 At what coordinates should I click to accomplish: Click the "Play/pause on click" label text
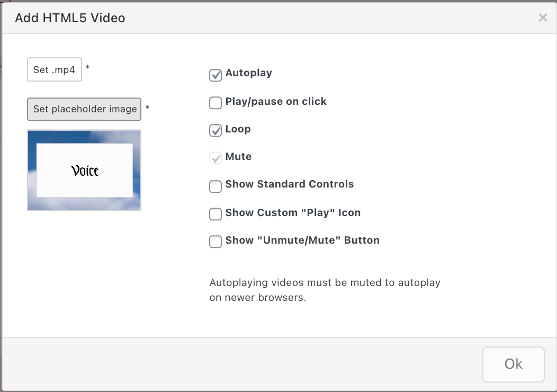click(276, 101)
